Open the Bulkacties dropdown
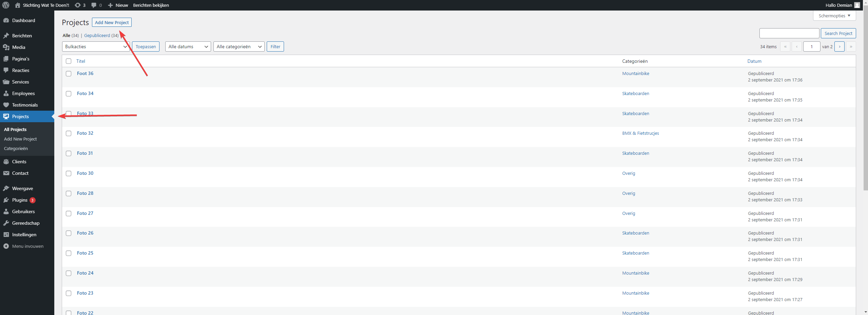868x315 pixels. [96, 47]
